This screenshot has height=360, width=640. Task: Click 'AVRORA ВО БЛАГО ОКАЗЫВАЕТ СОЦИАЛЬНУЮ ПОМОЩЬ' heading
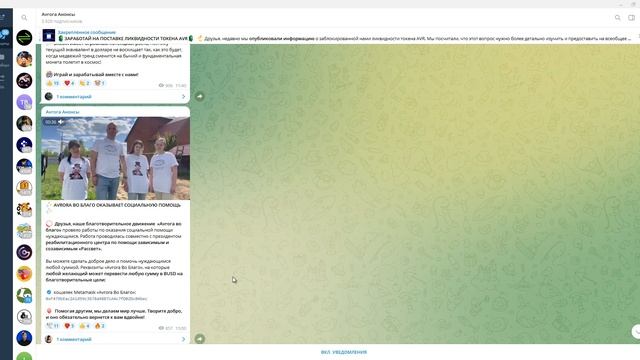coord(117,205)
